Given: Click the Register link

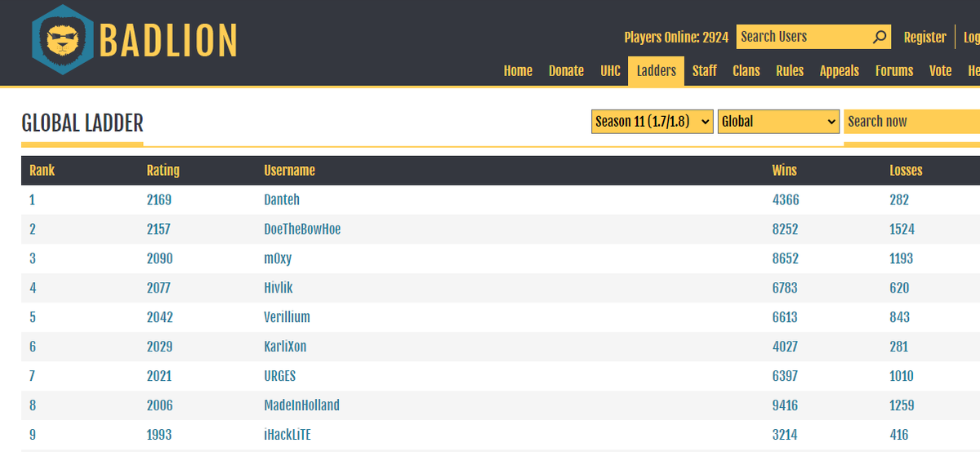Looking at the screenshot, I should [925, 37].
